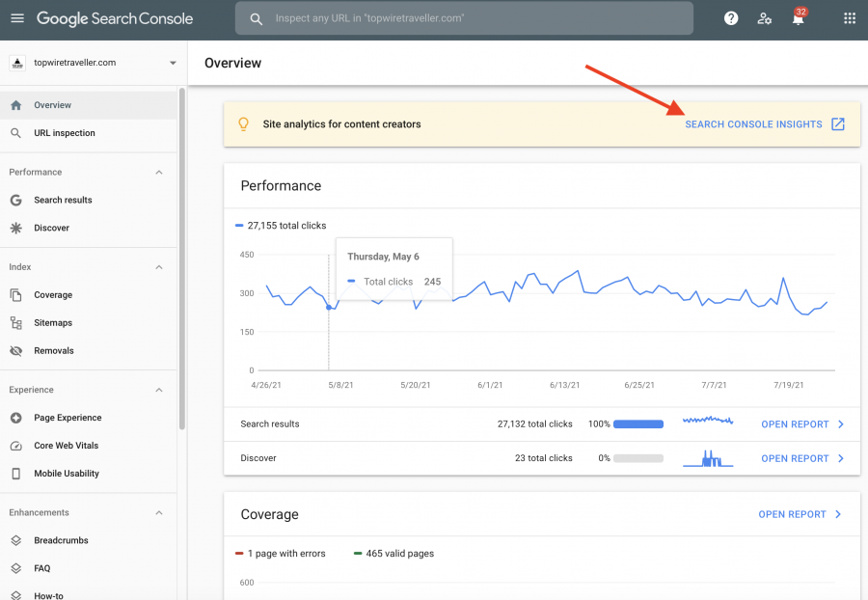Click the Search results 100% progress bar
This screenshot has height=600, width=868.
tap(638, 424)
